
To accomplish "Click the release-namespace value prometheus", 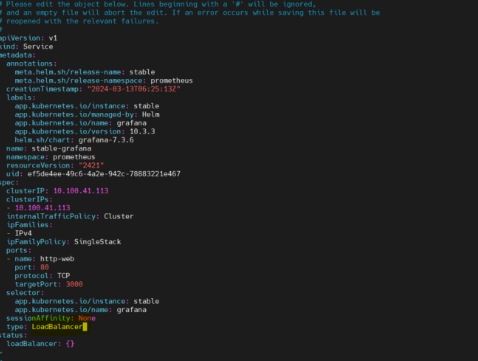I will pos(172,81).
